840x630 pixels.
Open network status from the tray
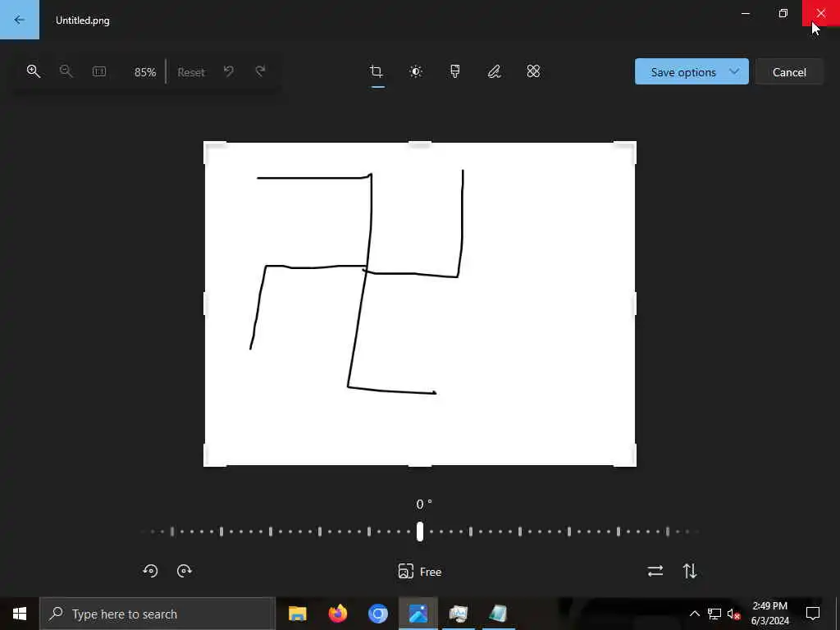click(714, 614)
